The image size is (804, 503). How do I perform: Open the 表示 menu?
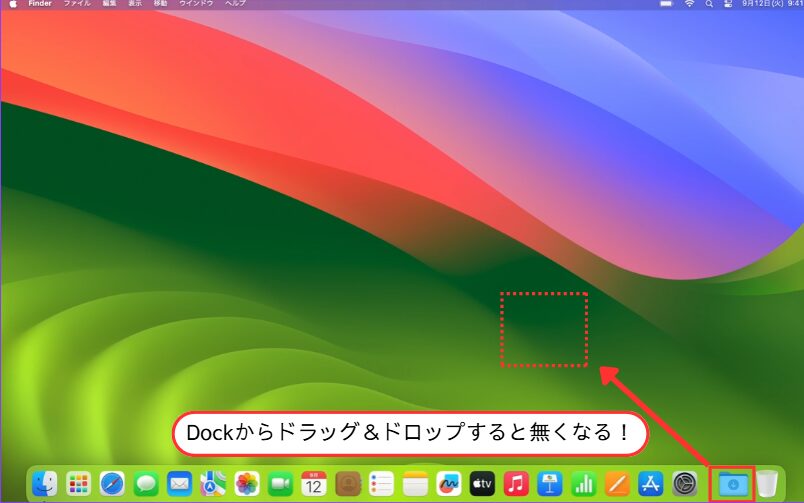point(135,5)
